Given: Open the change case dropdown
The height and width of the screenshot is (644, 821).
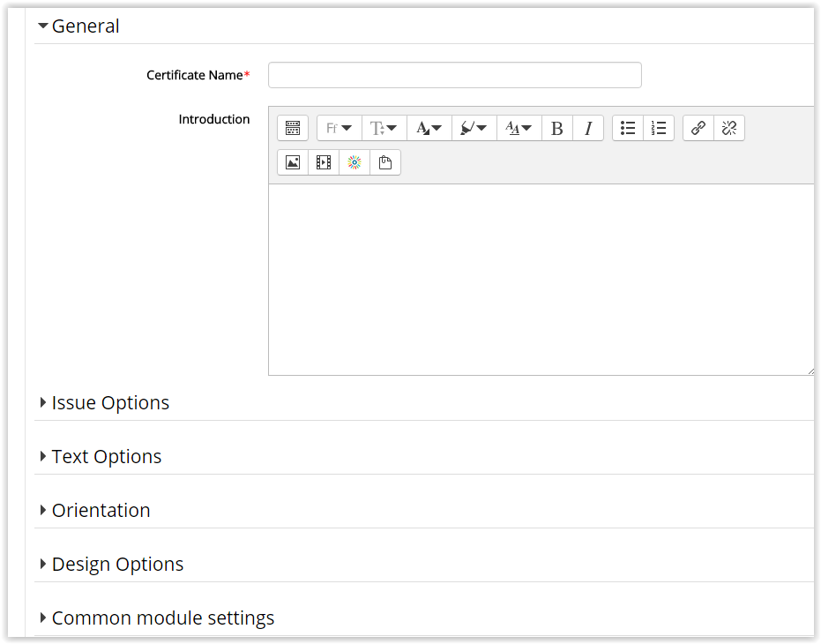Looking at the screenshot, I should tap(519, 128).
